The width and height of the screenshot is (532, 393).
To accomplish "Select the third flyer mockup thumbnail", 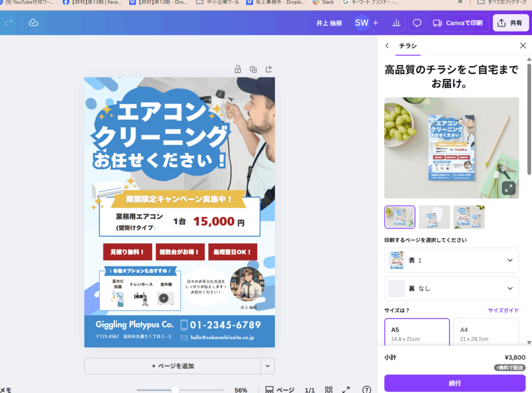I will pyautogui.click(x=469, y=217).
